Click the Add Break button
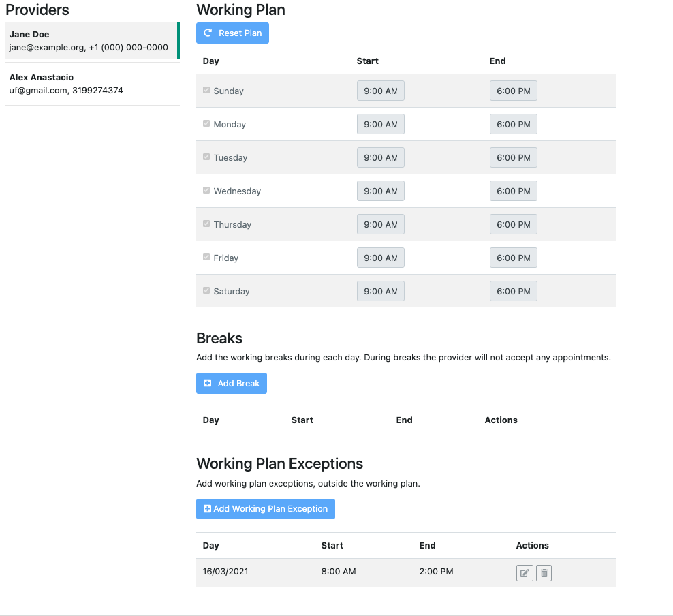The height and width of the screenshot is (616, 673). pos(232,384)
